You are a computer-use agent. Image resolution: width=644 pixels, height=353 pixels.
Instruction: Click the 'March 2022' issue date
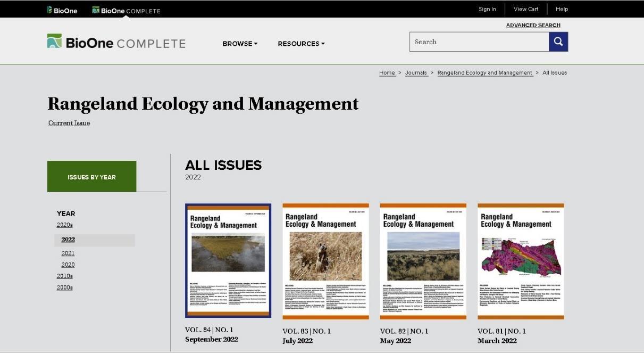coord(497,341)
